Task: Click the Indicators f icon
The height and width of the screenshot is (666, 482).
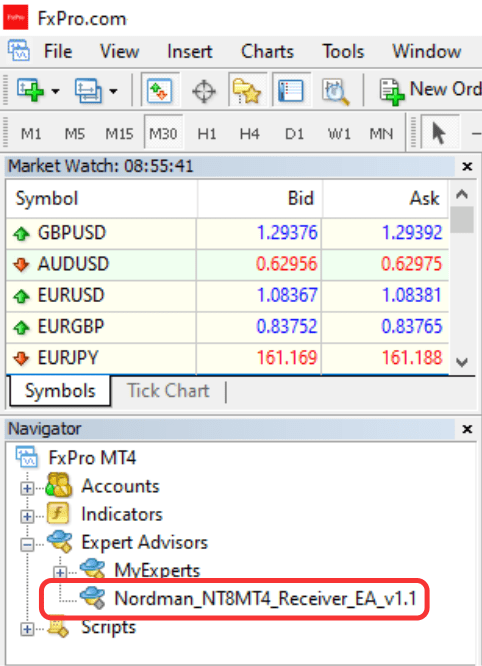Action: pos(58,513)
